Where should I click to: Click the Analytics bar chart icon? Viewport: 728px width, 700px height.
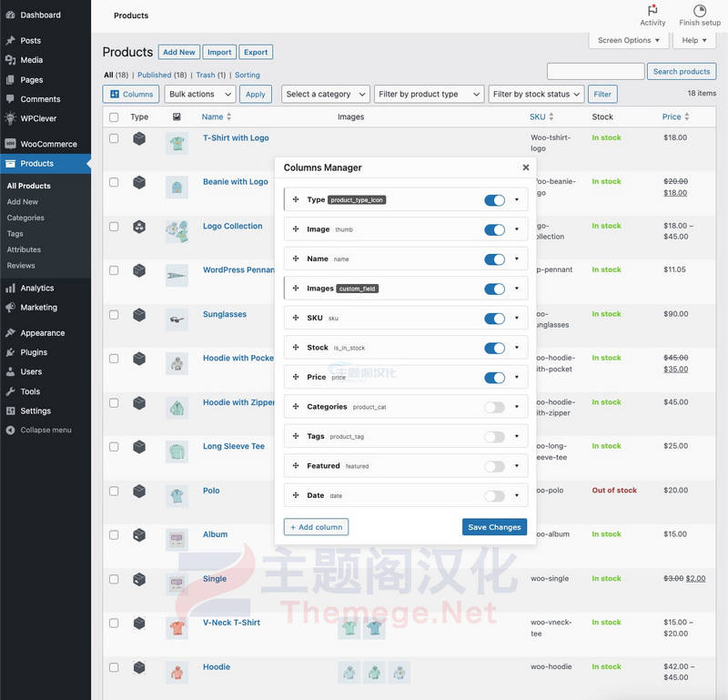point(10,288)
